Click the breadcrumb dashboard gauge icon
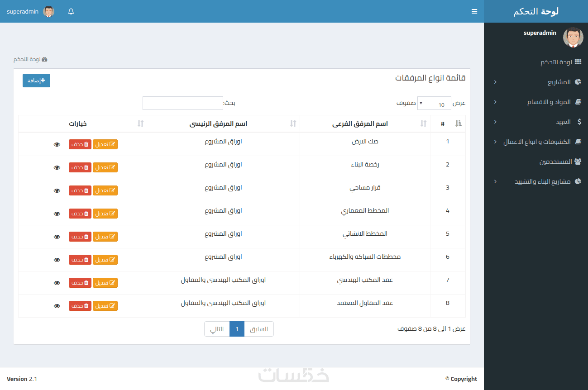This screenshot has width=588, height=390. click(44, 59)
